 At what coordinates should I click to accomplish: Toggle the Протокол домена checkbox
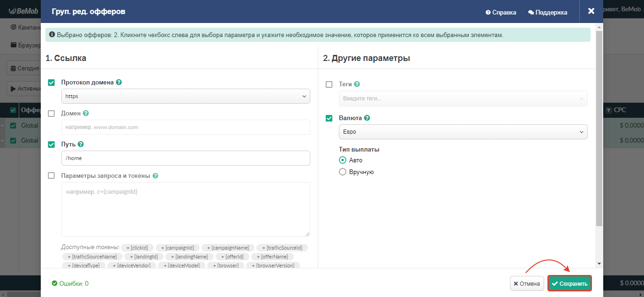click(x=52, y=82)
